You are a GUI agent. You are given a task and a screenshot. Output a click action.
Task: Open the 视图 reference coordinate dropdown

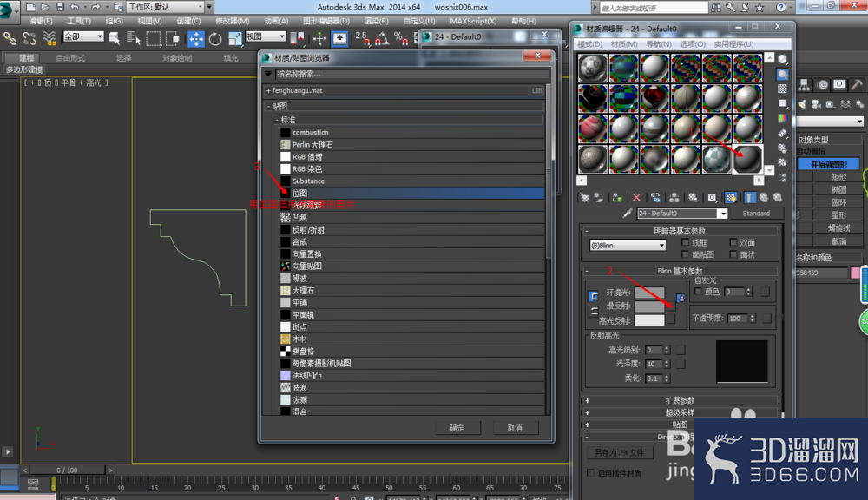tap(266, 36)
